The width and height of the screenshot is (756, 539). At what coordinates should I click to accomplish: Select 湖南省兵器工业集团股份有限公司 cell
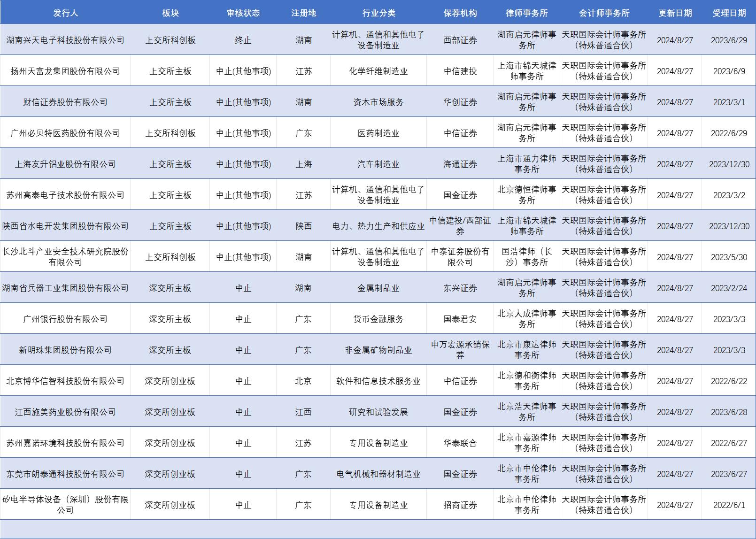pyautogui.click(x=65, y=288)
